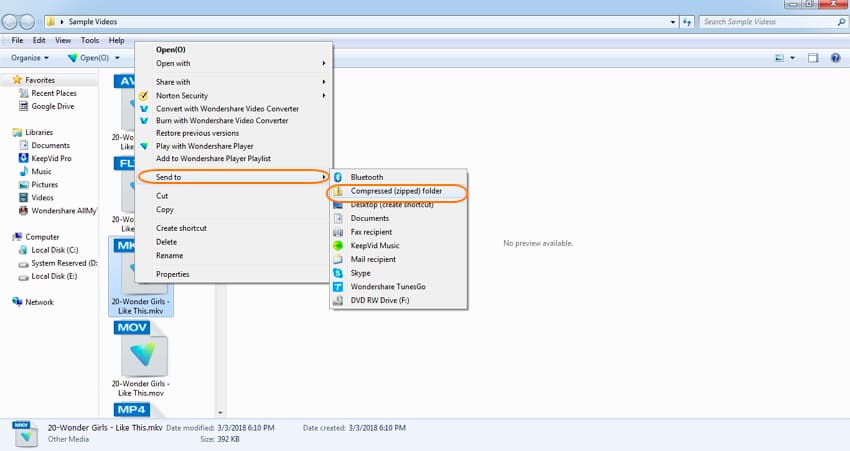
Task: Click the Back navigation button
Action: [x=9, y=22]
